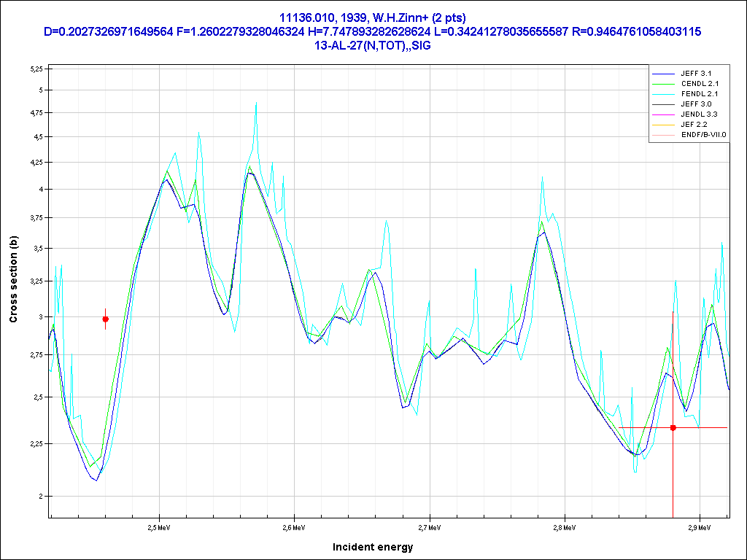The width and height of the screenshot is (747, 560).
Task: Click the title line '11136.010, 1939, W.H.Zinn+ (2 pts)'
Action: 373,17
